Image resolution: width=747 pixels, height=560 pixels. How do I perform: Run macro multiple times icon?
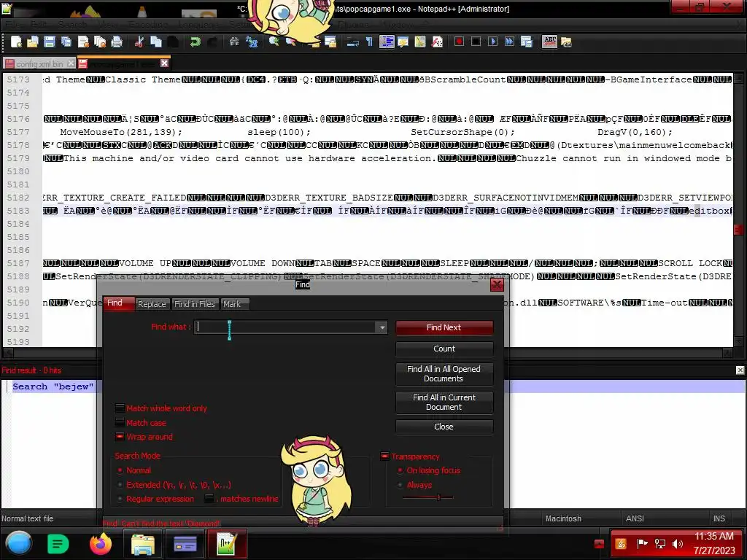pos(509,42)
